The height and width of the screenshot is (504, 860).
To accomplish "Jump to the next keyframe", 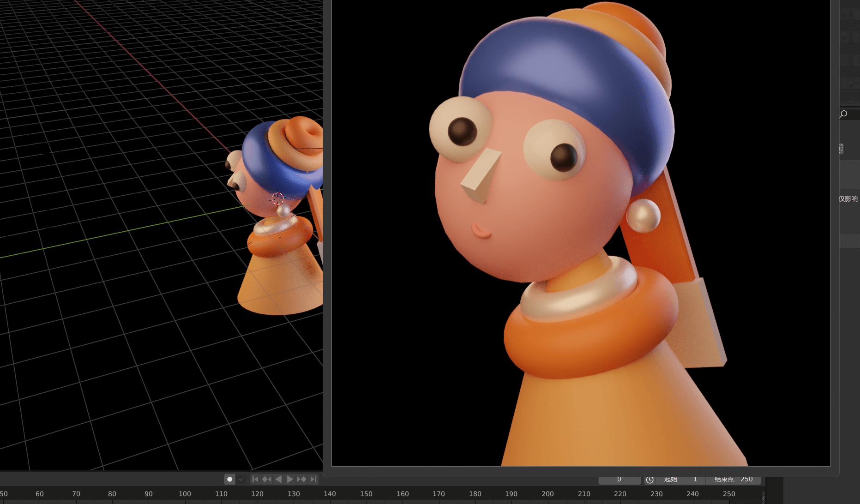I will 301,479.
